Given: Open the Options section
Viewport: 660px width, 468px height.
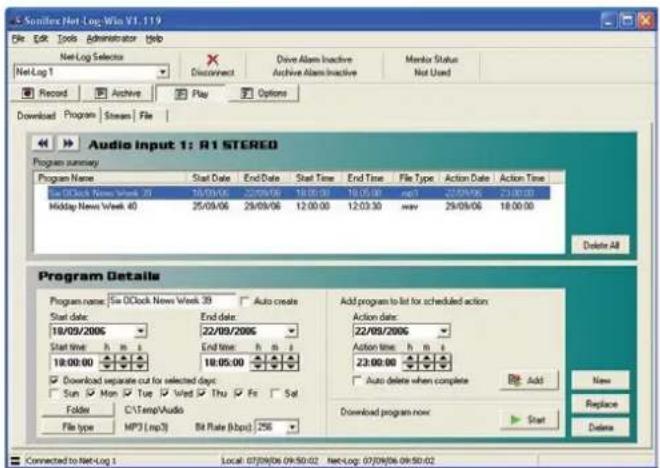Looking at the screenshot, I should (263, 93).
